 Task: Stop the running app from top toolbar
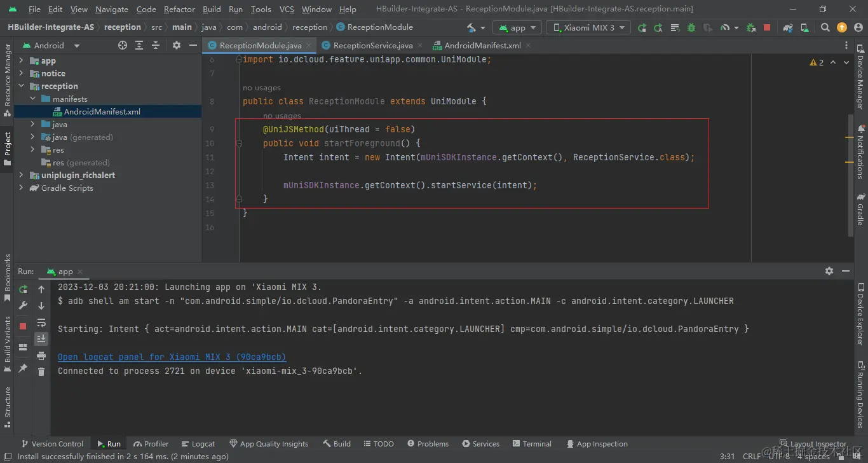pyautogui.click(x=767, y=27)
